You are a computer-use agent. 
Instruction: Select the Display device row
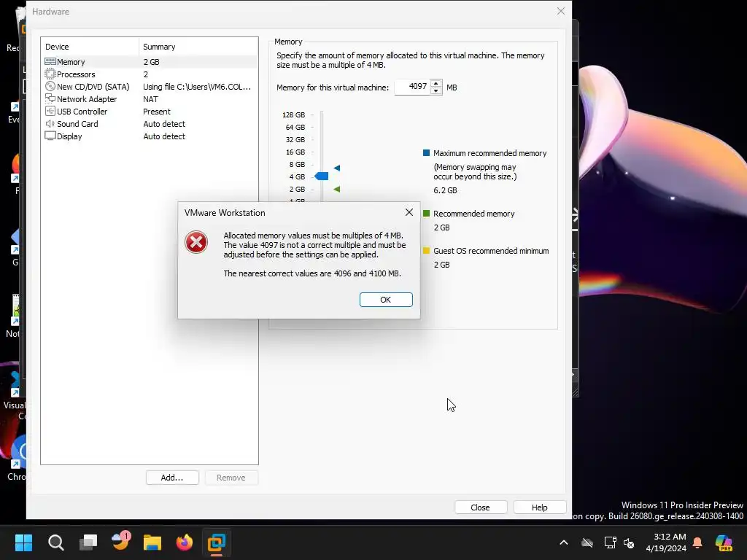point(150,136)
